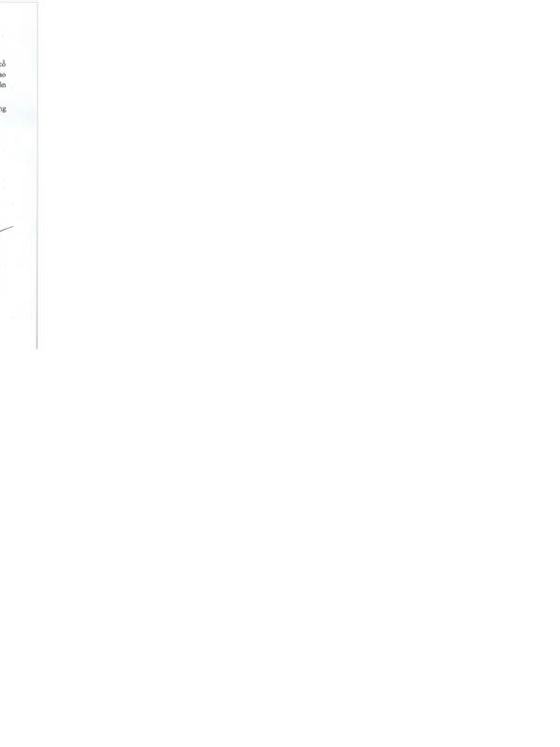
Task: Click the diagonal pen stroke on the page
Action: (x=7, y=229)
